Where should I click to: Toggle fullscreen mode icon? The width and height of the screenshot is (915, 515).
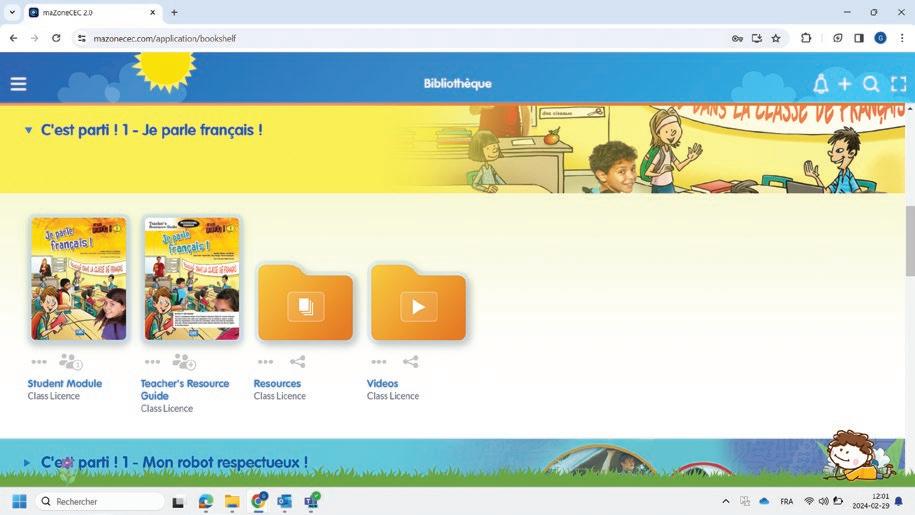click(899, 84)
